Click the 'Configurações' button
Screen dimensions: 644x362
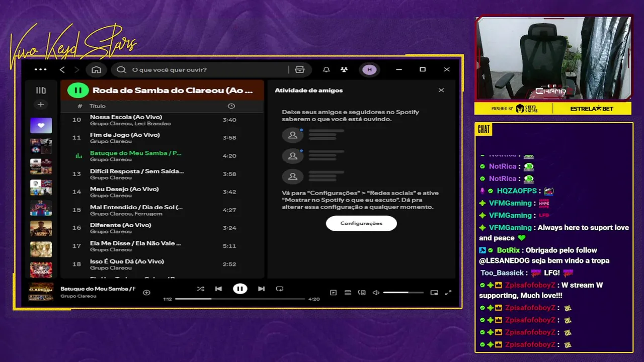coord(361,223)
